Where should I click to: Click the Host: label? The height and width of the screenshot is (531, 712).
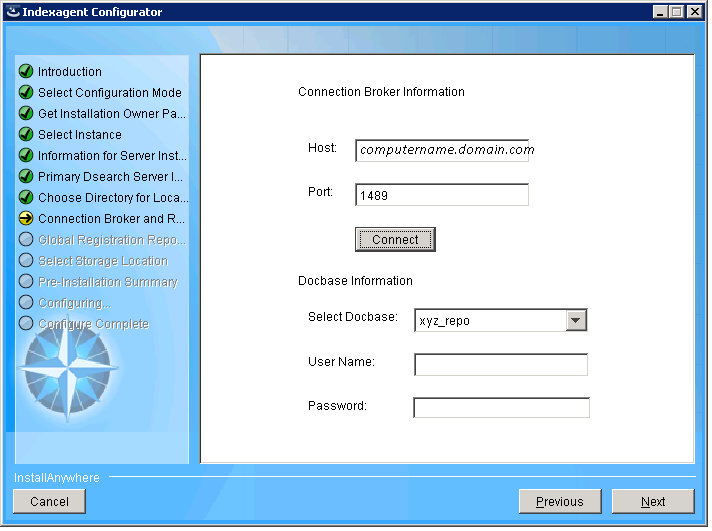pyautogui.click(x=322, y=148)
